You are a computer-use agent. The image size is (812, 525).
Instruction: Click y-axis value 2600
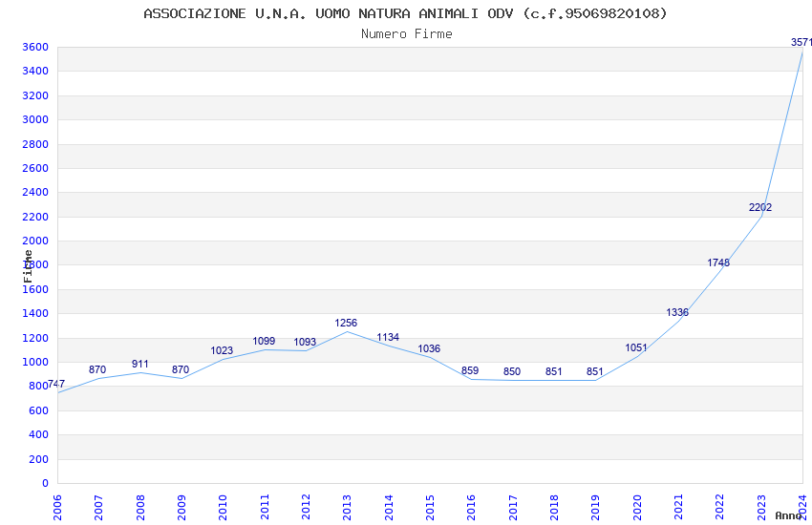coord(35,168)
